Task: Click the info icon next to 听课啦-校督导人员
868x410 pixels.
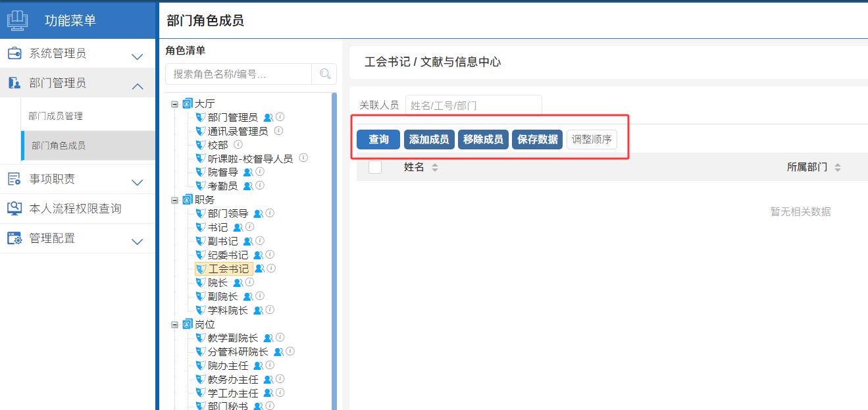Action: click(303, 159)
